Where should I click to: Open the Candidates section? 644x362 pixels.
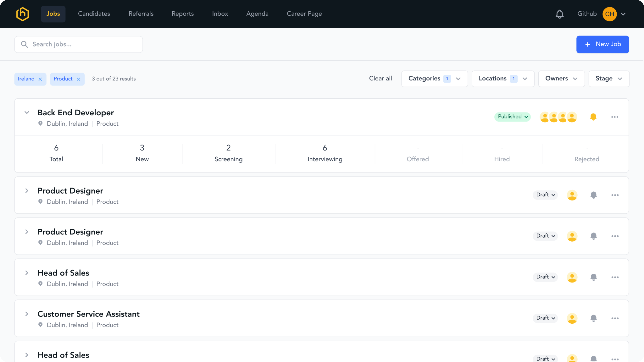coord(94,14)
